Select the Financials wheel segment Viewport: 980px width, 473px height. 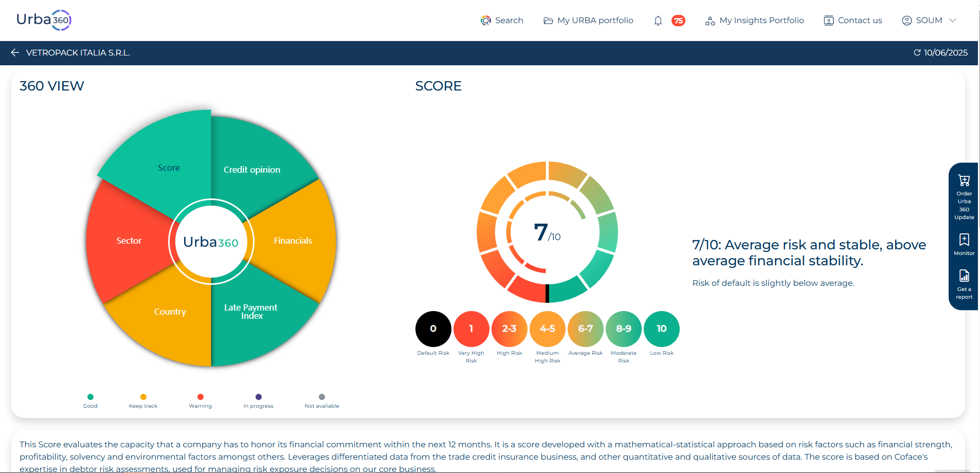point(293,241)
